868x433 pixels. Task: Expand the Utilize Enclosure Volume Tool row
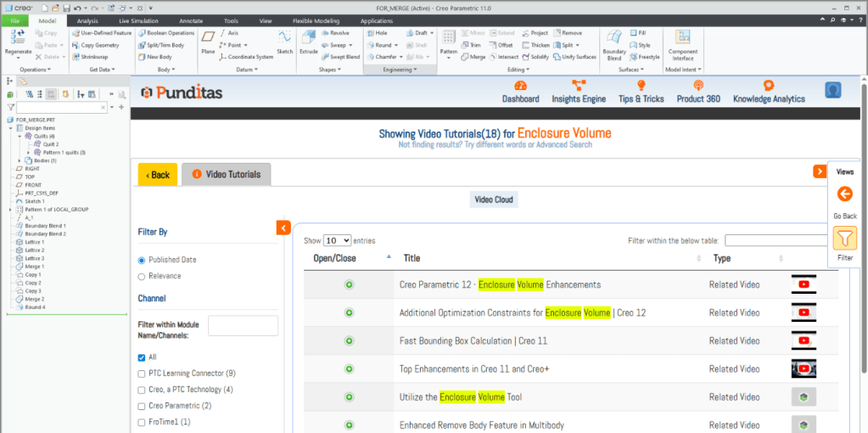coord(349,397)
